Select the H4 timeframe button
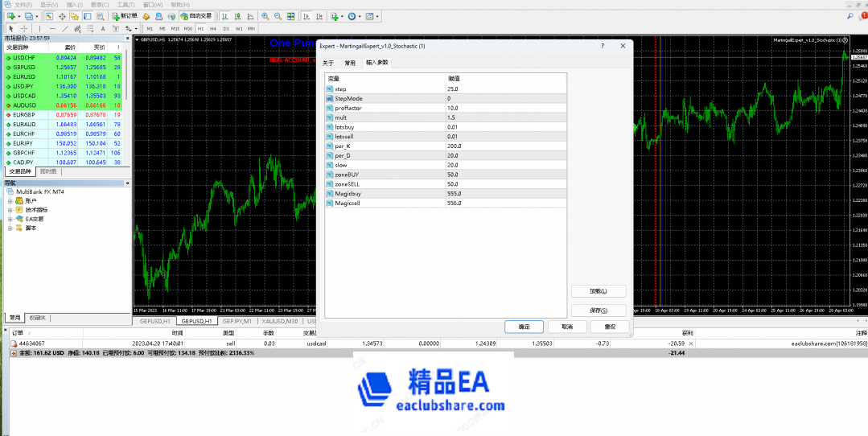 213,28
